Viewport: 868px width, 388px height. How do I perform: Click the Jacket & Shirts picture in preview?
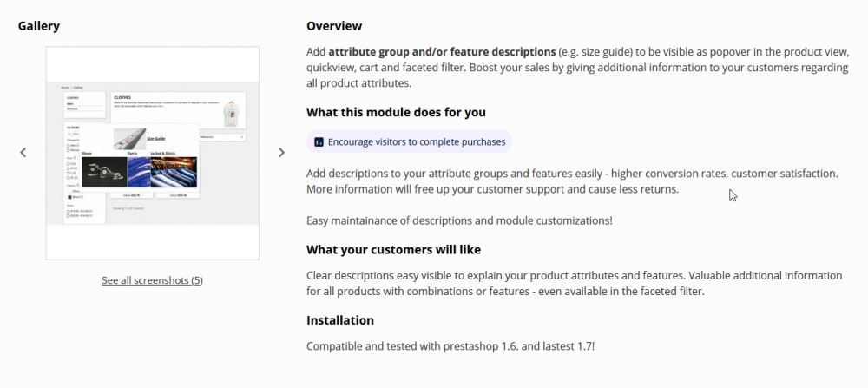click(174, 172)
